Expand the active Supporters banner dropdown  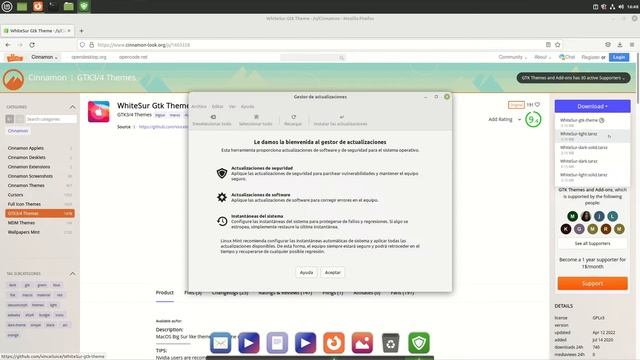tap(573, 78)
